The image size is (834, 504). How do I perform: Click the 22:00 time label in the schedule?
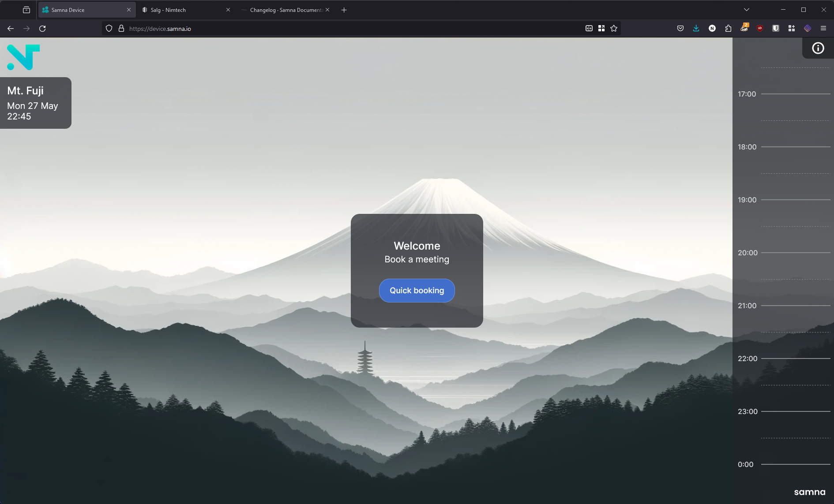(x=748, y=358)
